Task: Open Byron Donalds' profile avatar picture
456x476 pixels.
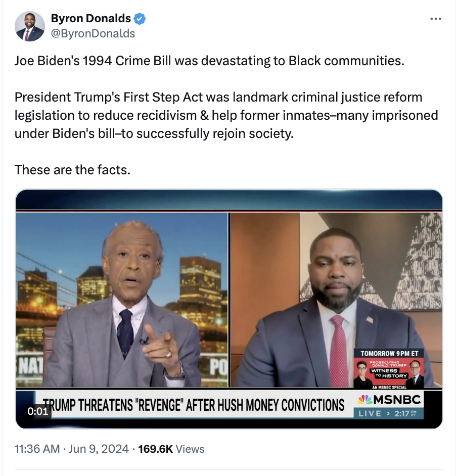Action: point(30,26)
